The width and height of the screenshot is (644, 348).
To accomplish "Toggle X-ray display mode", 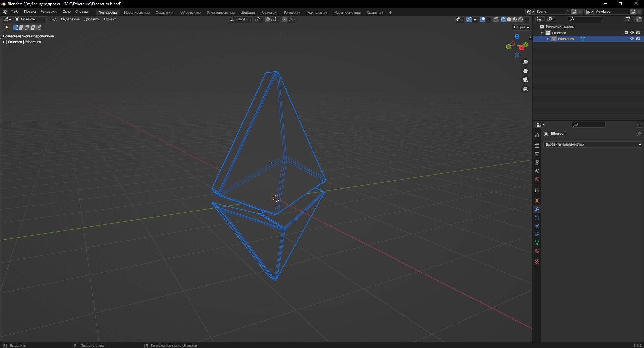I will tap(496, 19).
